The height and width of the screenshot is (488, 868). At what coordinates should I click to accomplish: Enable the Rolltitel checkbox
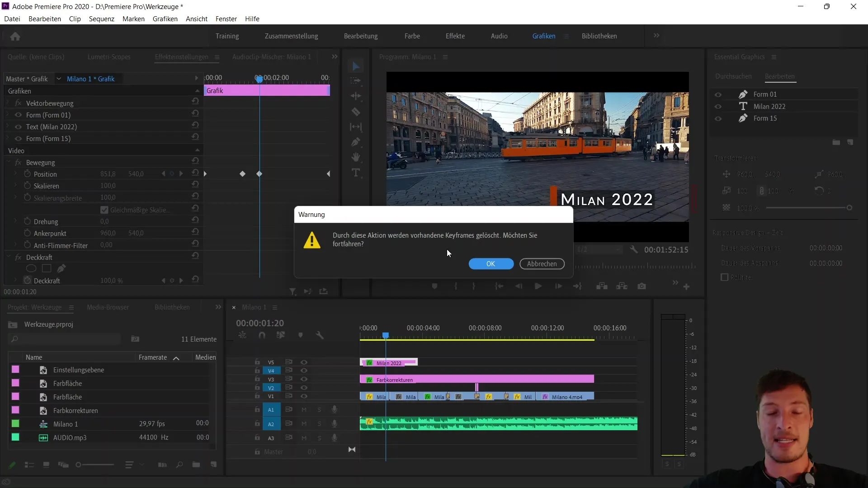[x=724, y=277]
